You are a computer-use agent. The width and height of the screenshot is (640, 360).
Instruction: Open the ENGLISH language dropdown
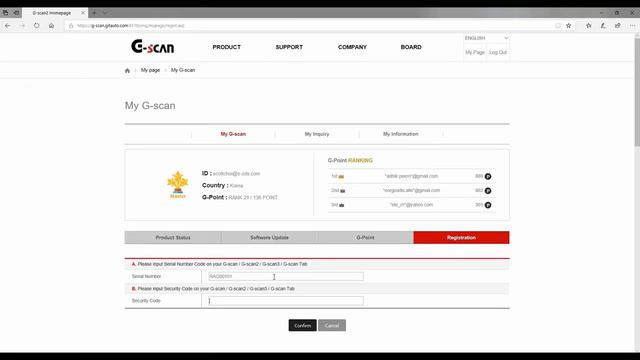(x=486, y=38)
